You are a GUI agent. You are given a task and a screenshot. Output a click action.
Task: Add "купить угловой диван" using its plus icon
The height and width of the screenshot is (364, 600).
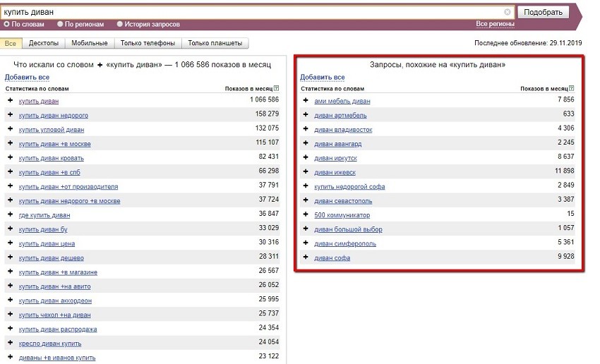pyautogui.click(x=11, y=128)
